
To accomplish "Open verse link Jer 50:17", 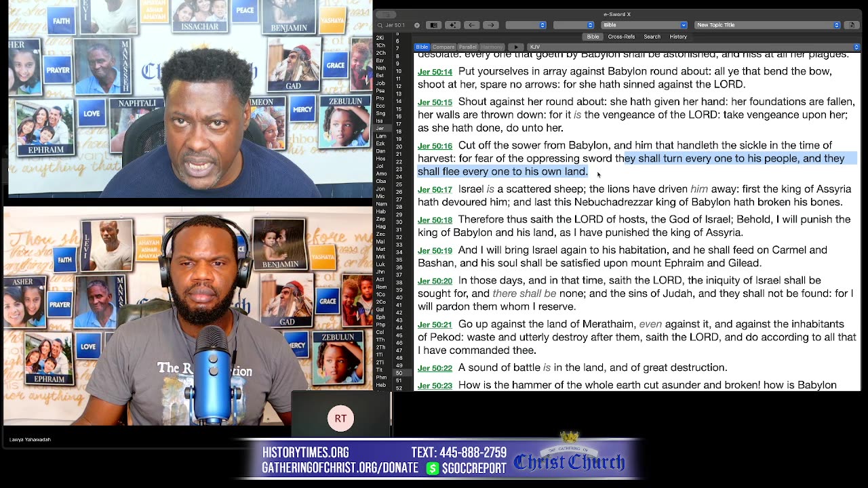I will point(435,190).
